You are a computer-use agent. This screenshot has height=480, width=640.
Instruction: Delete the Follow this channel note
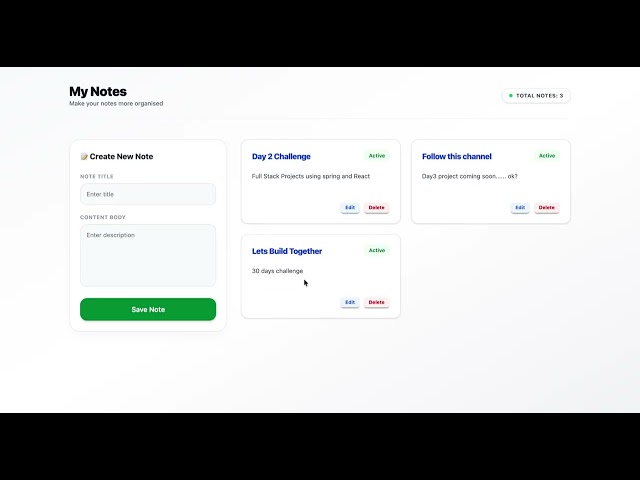point(547,207)
